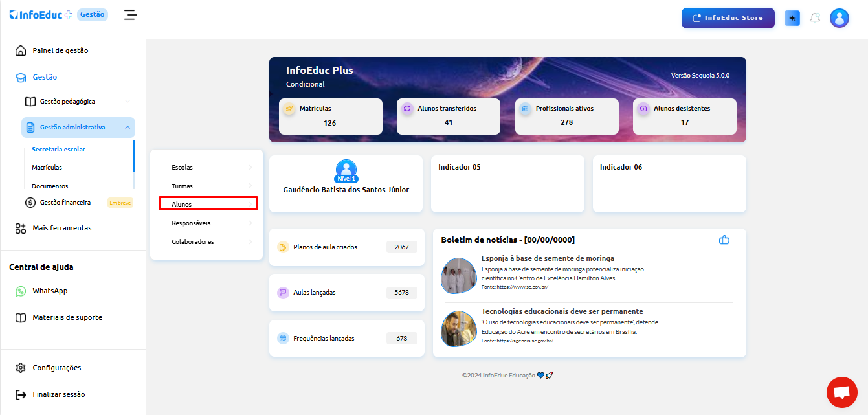Image resolution: width=868 pixels, height=415 pixels.
Task: Click the Indicador 06 card
Action: click(669, 184)
